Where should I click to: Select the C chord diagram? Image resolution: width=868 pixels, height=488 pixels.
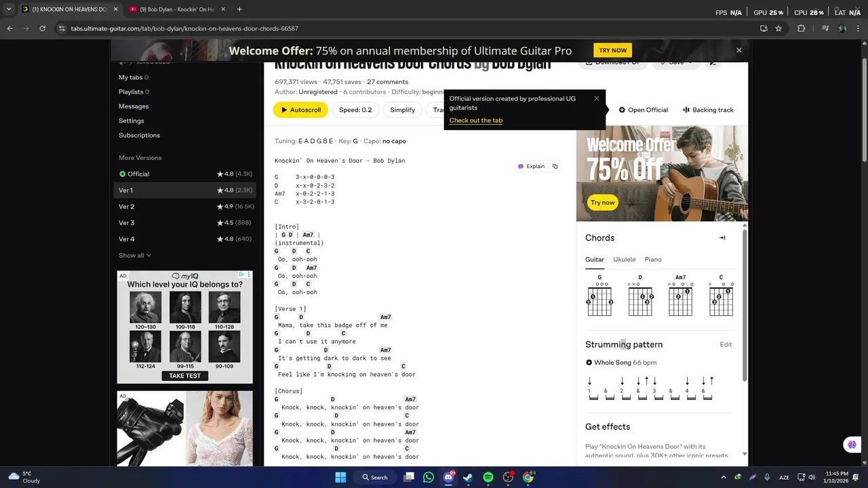click(x=721, y=296)
